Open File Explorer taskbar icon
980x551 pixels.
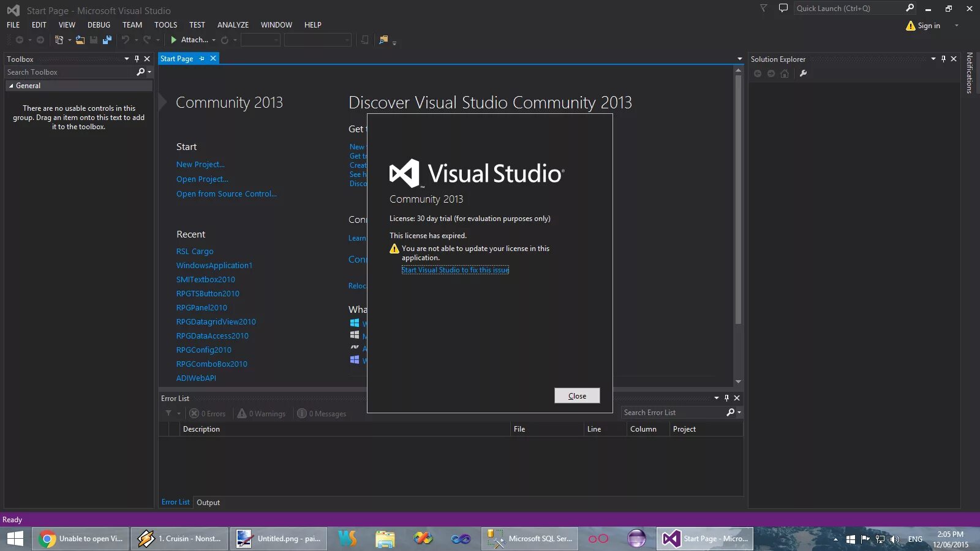click(x=385, y=539)
